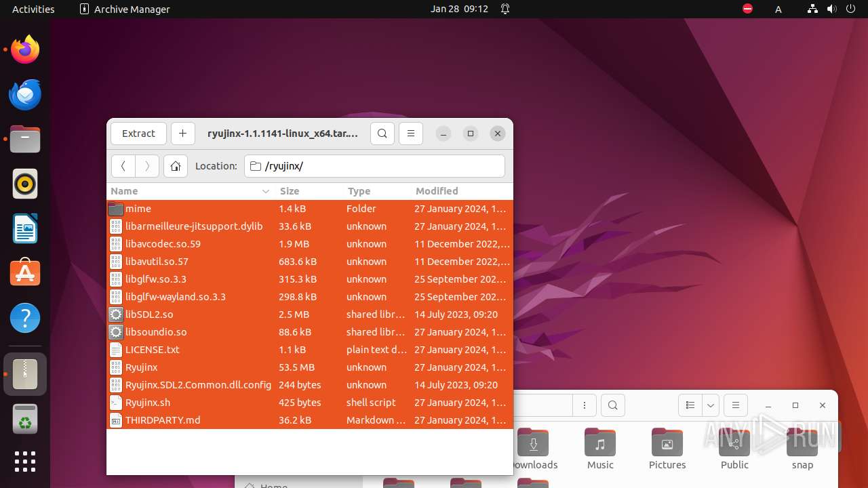This screenshot has height=488, width=868.
Task: Toggle the notification bell indicator
Action: [x=505, y=9]
